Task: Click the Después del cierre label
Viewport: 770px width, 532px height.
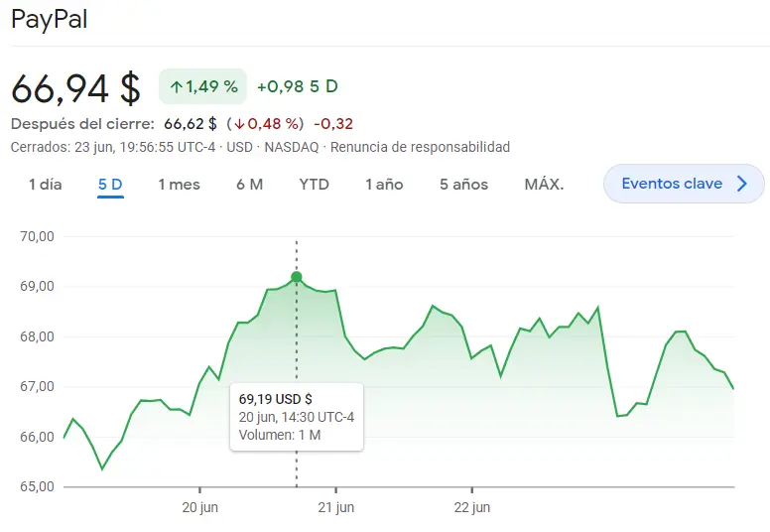Action: coord(82,124)
